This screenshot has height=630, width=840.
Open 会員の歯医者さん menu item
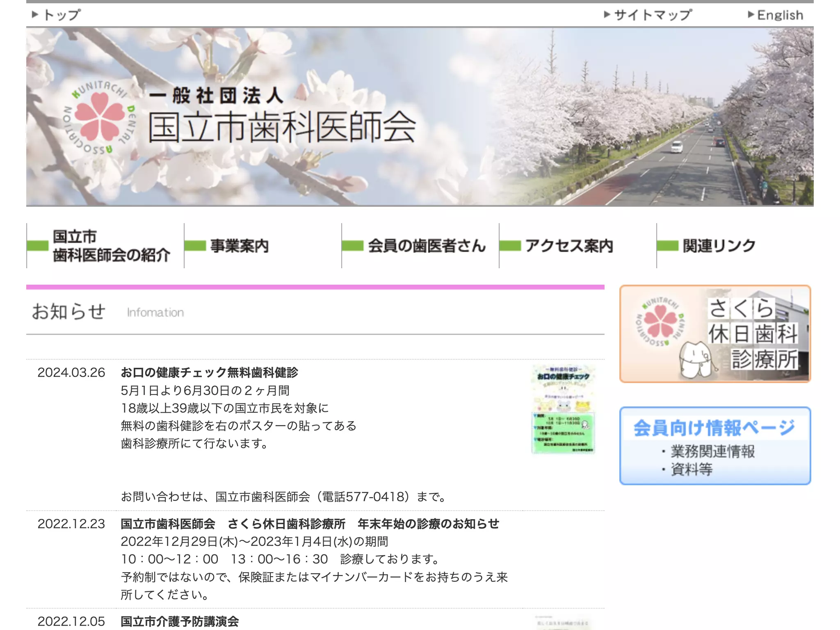(x=420, y=246)
